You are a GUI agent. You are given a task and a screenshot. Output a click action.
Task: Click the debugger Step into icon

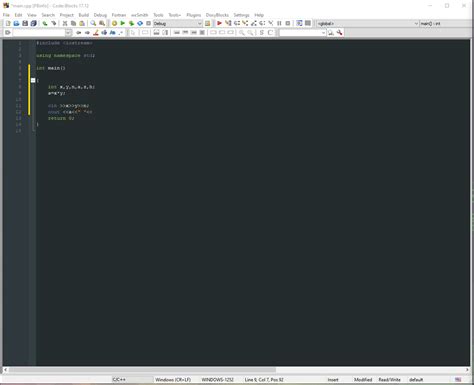point(245,23)
